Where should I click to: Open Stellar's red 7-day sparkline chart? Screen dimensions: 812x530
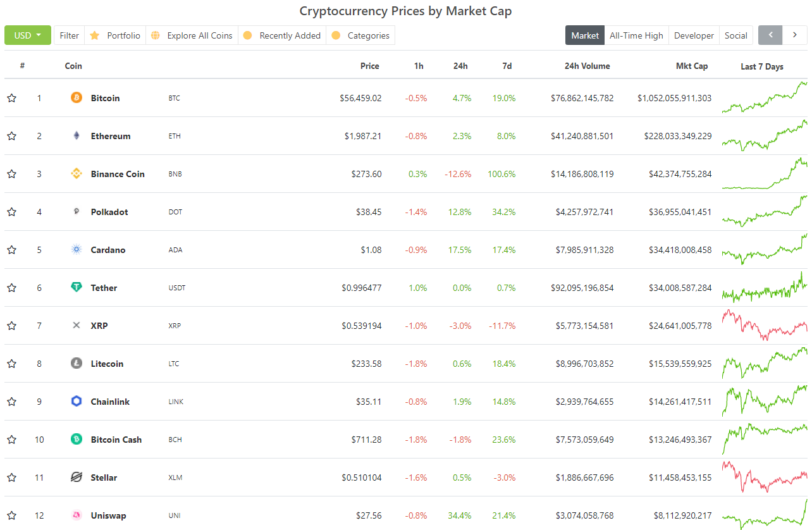click(765, 478)
